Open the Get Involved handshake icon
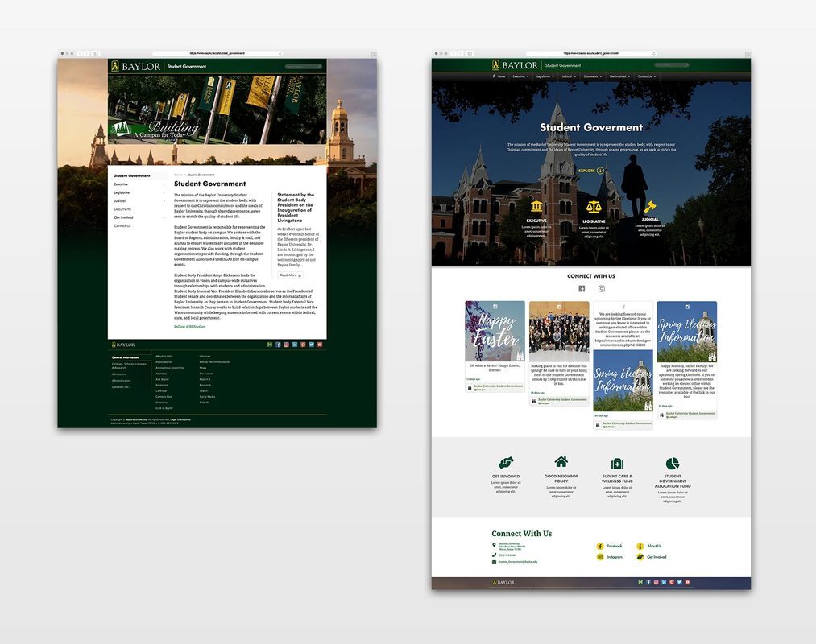816x644 pixels. click(505, 463)
